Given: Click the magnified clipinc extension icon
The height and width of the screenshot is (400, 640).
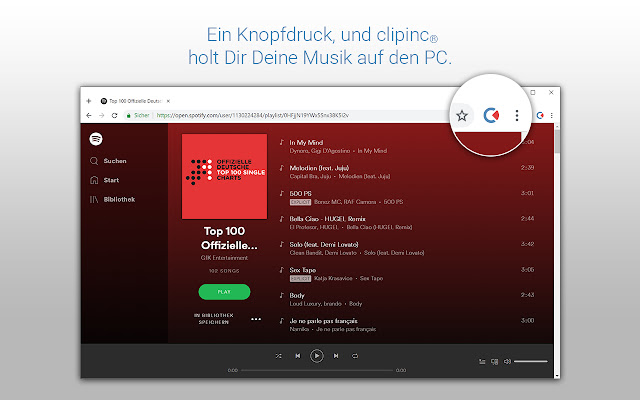Looking at the screenshot, I should point(491,116).
